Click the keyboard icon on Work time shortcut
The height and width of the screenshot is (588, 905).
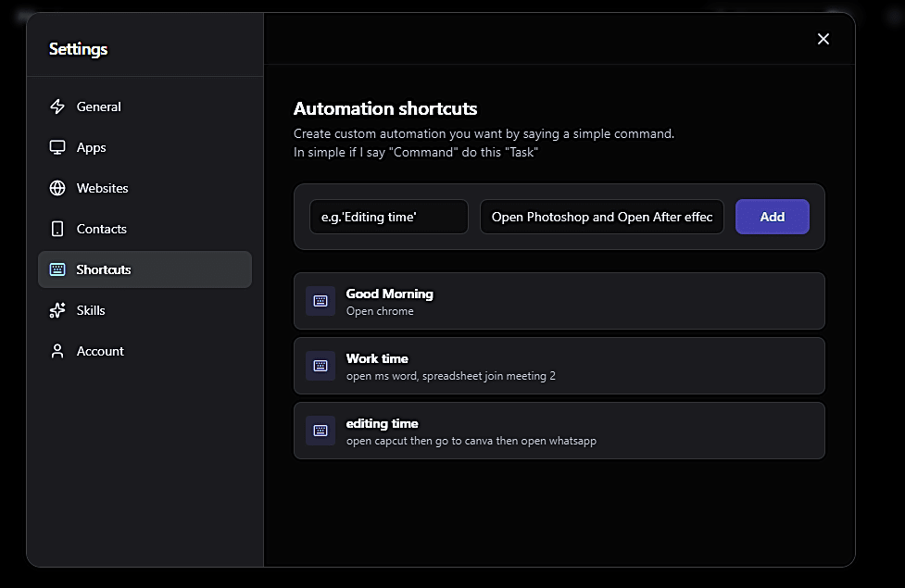(320, 366)
